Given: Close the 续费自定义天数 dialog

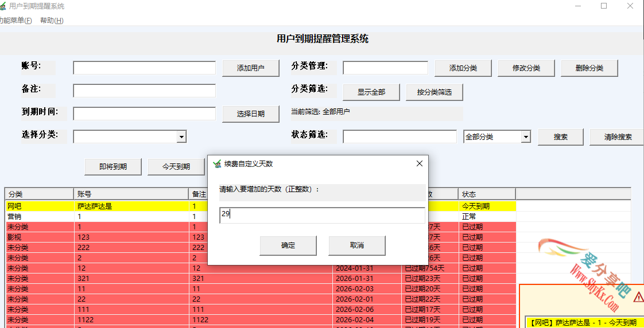Looking at the screenshot, I should tap(420, 163).
